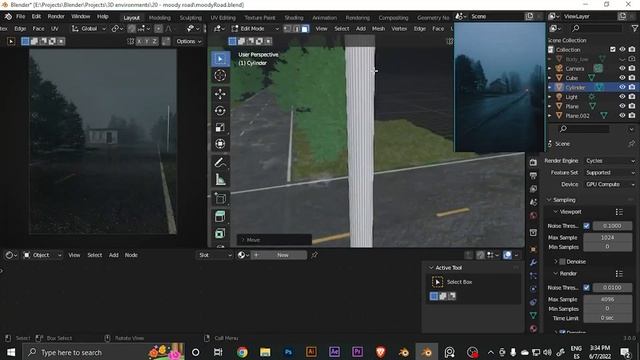Select the Extrude Region tool
The height and width of the screenshot is (360, 640).
pyautogui.click(x=220, y=217)
